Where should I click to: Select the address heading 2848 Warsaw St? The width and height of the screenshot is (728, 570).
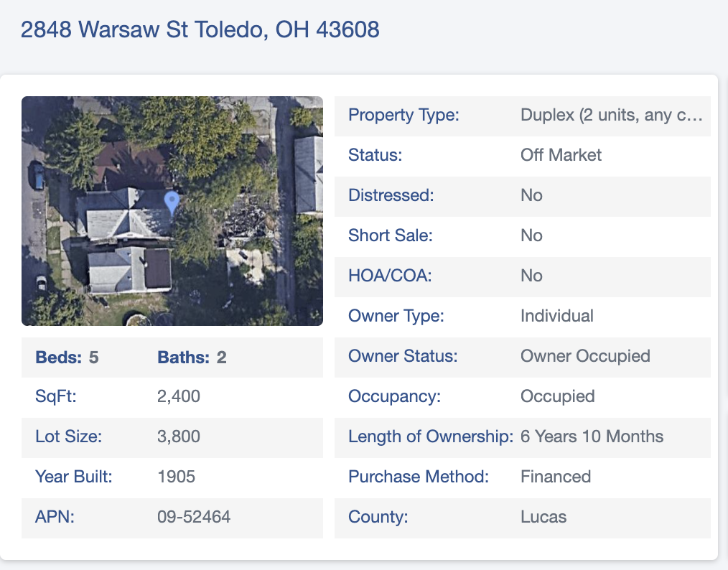200,29
